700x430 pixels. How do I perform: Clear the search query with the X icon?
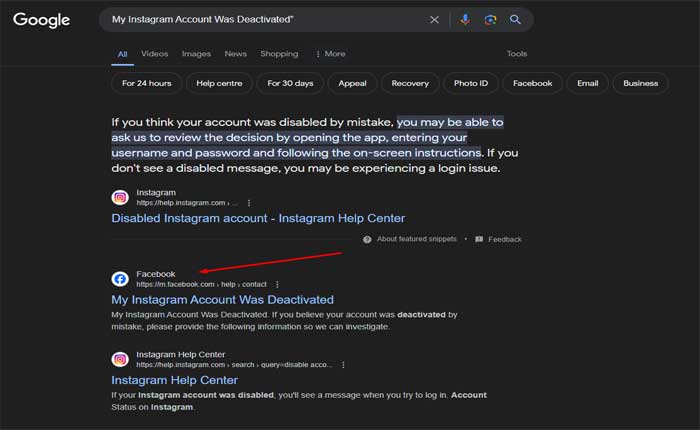point(434,20)
